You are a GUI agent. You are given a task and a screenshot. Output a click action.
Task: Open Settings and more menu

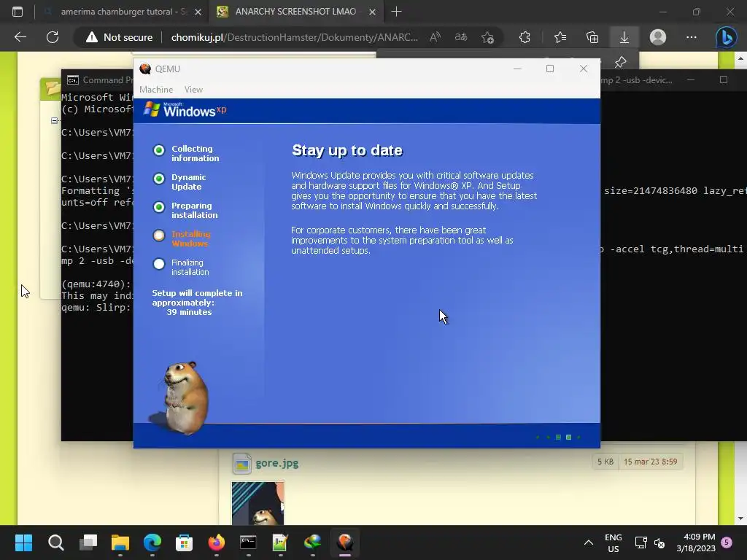(692, 37)
